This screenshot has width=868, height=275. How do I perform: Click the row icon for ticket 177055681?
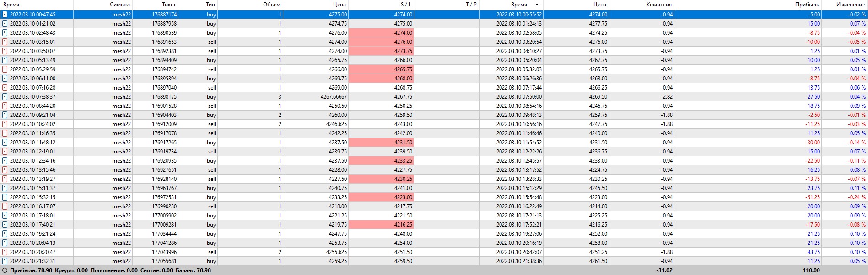click(x=5, y=261)
